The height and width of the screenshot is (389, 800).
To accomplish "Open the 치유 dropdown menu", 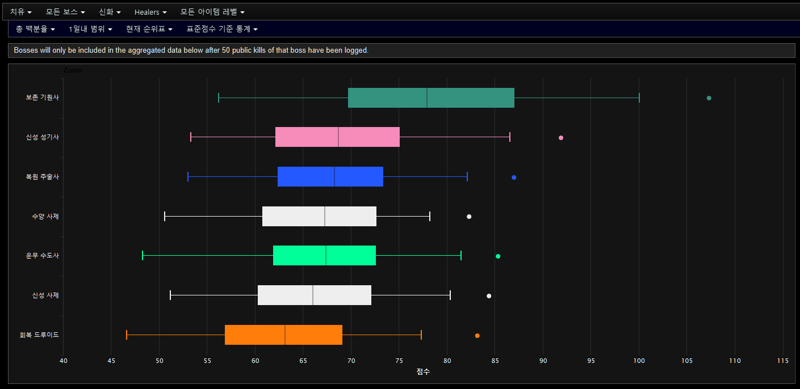I will pos(20,11).
